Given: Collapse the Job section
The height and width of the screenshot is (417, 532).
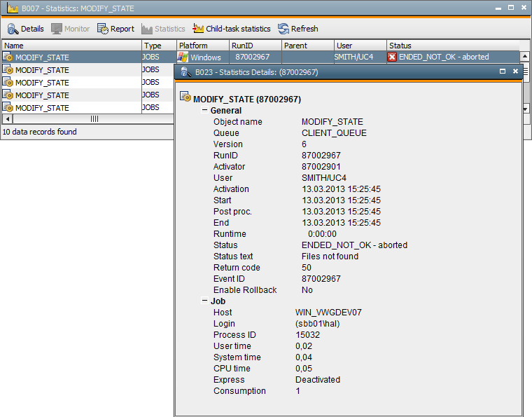Looking at the screenshot, I should click(x=204, y=301).
